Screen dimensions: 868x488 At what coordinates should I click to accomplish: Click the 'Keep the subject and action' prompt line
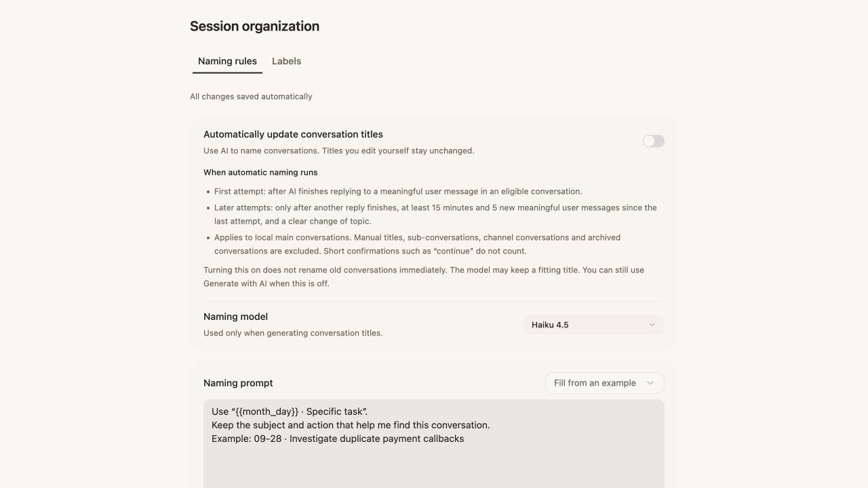351,425
